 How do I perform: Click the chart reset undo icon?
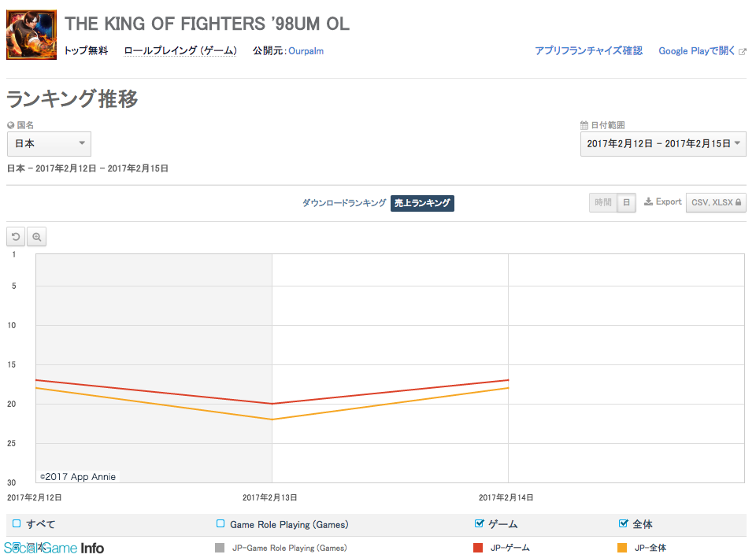tap(16, 237)
